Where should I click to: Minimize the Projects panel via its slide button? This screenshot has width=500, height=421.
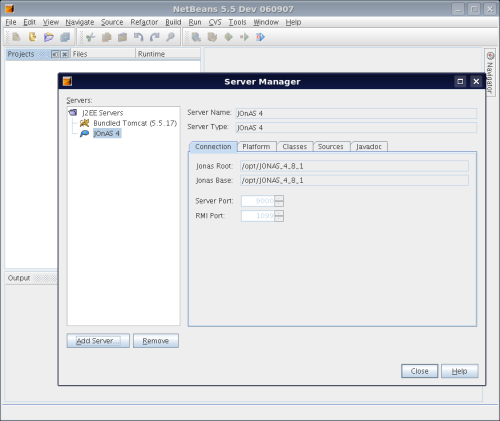click(x=55, y=54)
